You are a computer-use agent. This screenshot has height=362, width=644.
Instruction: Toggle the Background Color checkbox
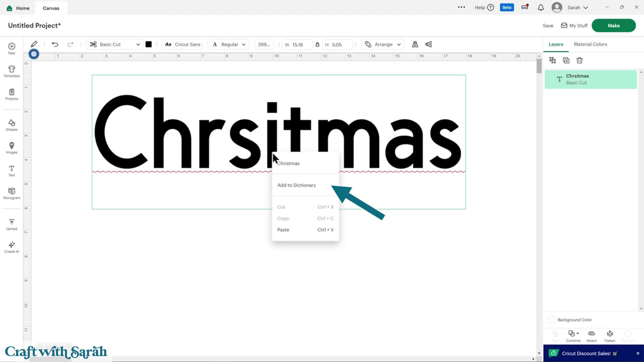coord(552,320)
